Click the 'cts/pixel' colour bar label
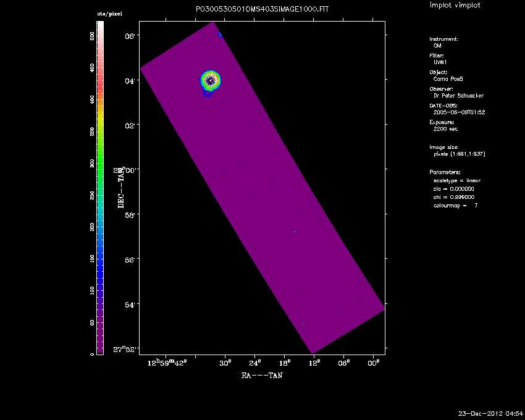525x420 pixels. pyautogui.click(x=110, y=14)
